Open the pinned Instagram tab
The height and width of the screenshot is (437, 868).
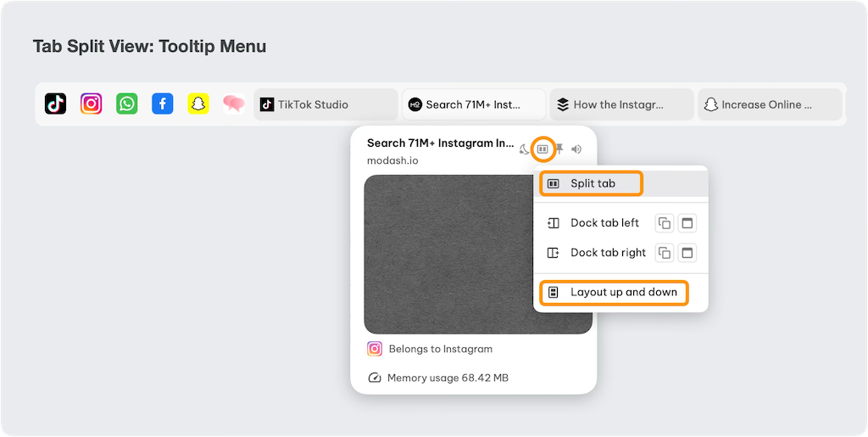click(92, 104)
